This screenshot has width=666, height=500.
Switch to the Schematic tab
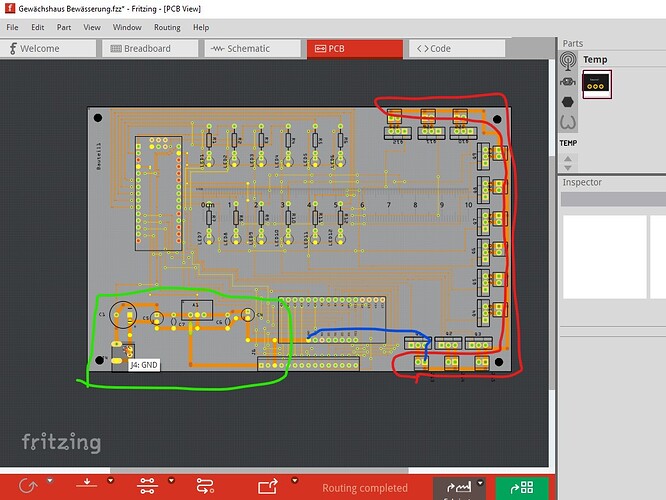click(x=253, y=48)
